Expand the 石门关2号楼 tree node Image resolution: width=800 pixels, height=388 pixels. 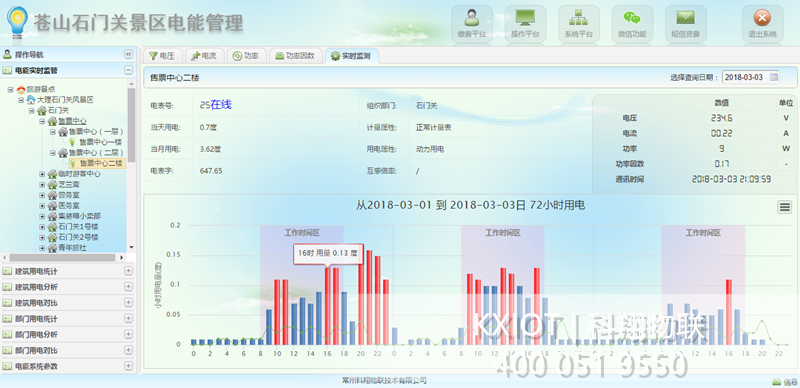[x=42, y=237]
